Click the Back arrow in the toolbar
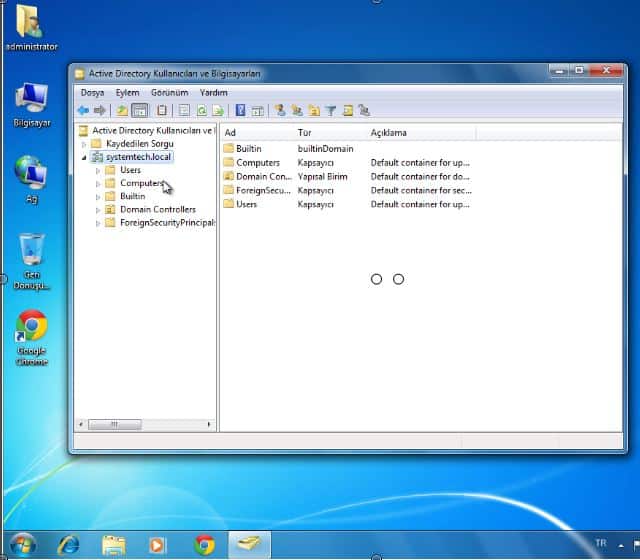The width and height of the screenshot is (640, 560). (83, 110)
